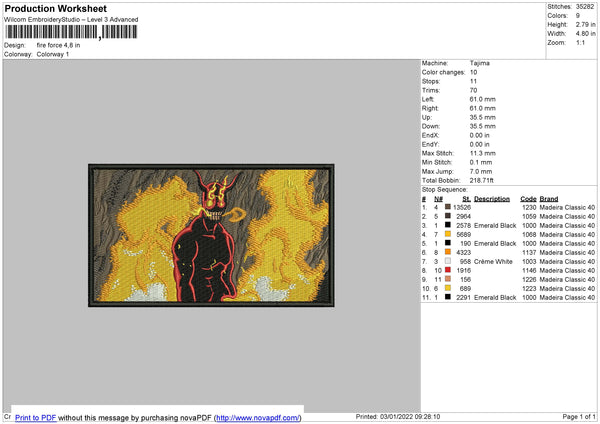Click 'Emerald Black' in stop row 3

tap(495, 225)
